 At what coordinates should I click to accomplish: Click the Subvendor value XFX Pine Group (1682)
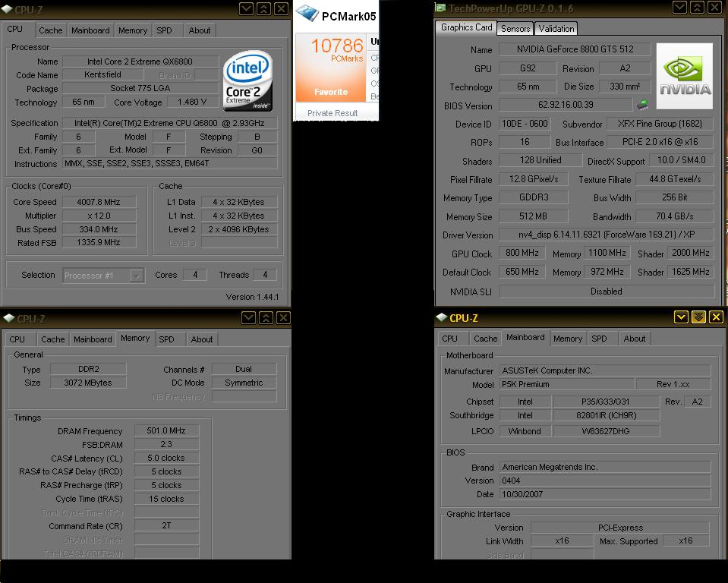(660, 124)
